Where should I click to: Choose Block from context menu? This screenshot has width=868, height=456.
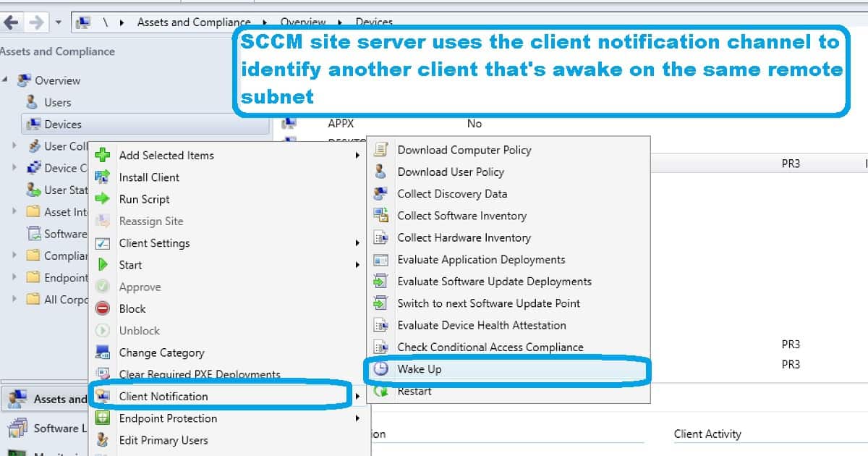tap(132, 309)
